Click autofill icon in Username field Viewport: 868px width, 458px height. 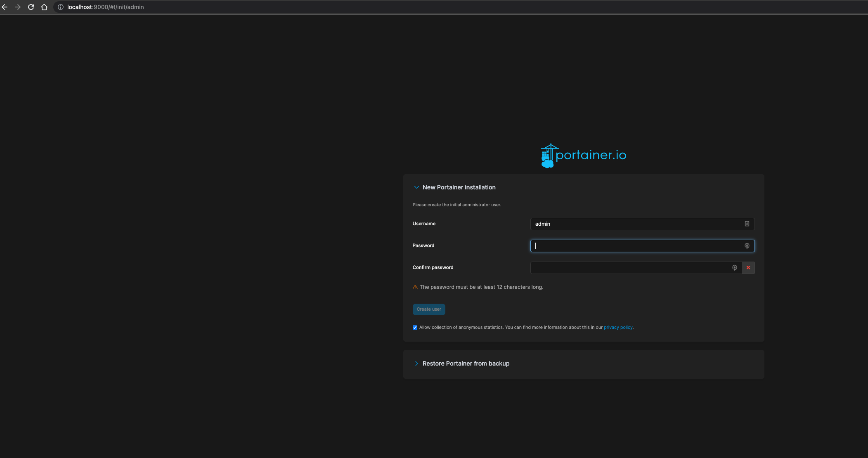747,224
